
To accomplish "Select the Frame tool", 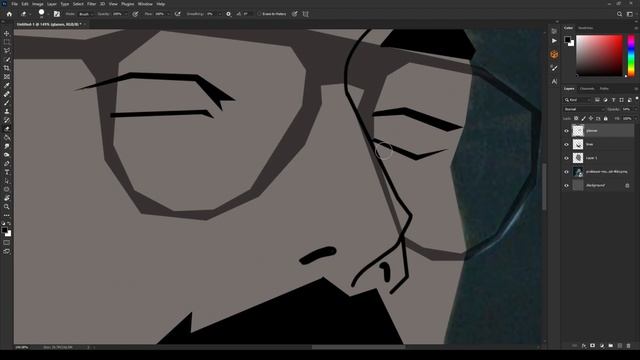I will (x=7, y=77).
